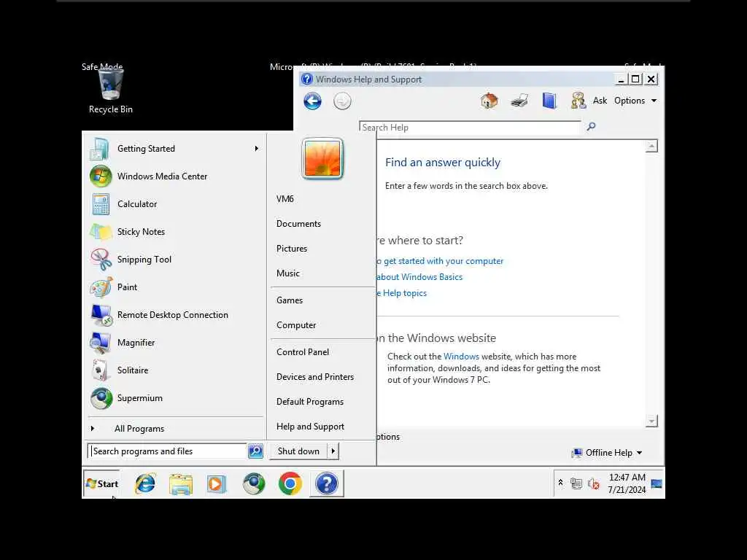Open the Shut down options arrow
This screenshot has width=747, height=560.
pyautogui.click(x=333, y=451)
